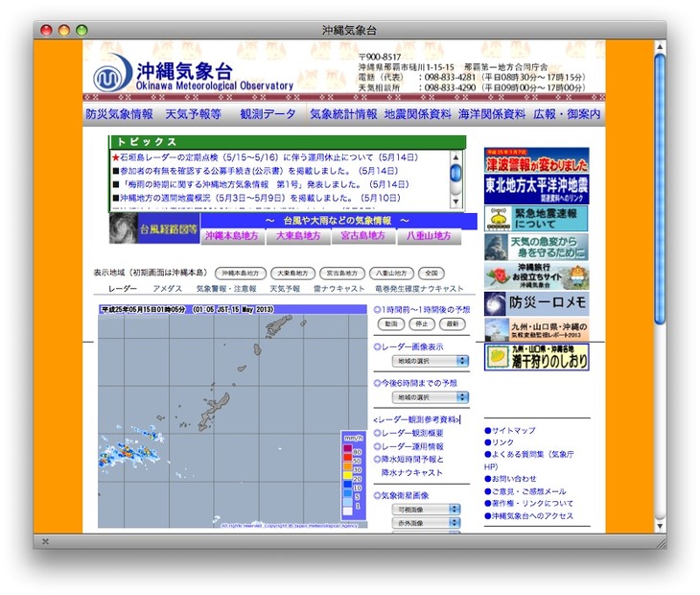Switch to the 気象警報・注意報 tab
This screenshot has height=595, width=700.
point(226,289)
